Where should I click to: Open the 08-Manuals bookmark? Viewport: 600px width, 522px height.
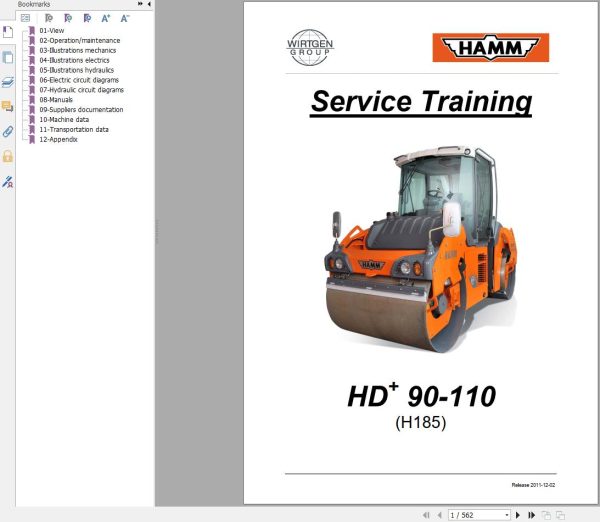point(56,100)
